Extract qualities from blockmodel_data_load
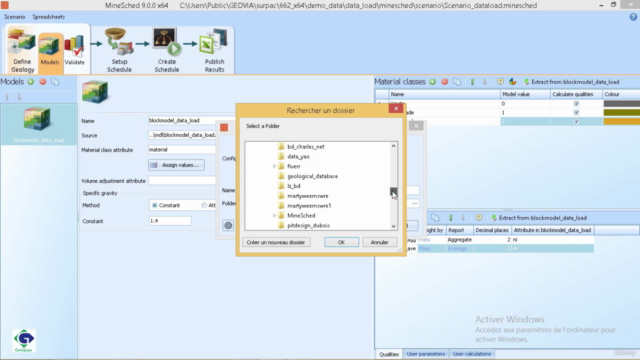The width and height of the screenshot is (640, 360). [539, 218]
